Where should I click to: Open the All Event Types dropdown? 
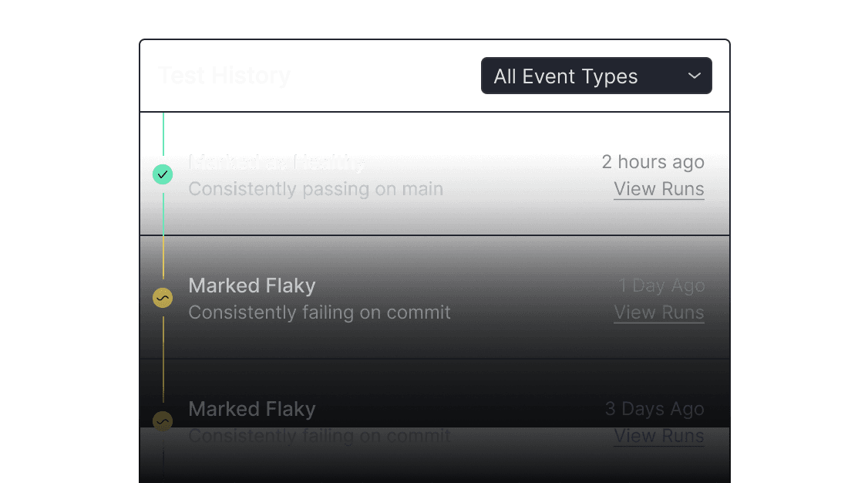(596, 76)
